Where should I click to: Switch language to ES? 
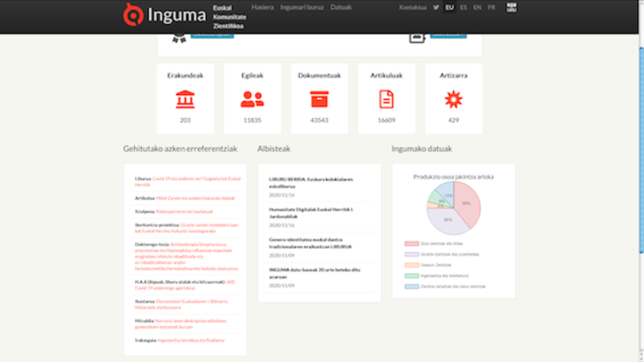[x=464, y=7]
